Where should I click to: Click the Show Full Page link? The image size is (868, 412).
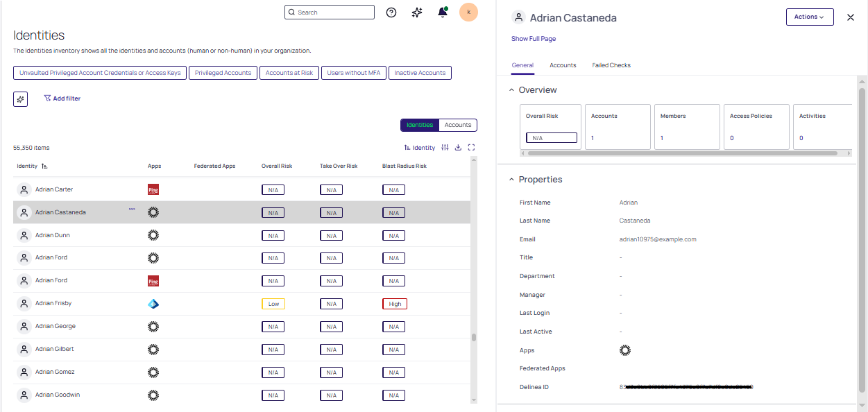[534, 39]
